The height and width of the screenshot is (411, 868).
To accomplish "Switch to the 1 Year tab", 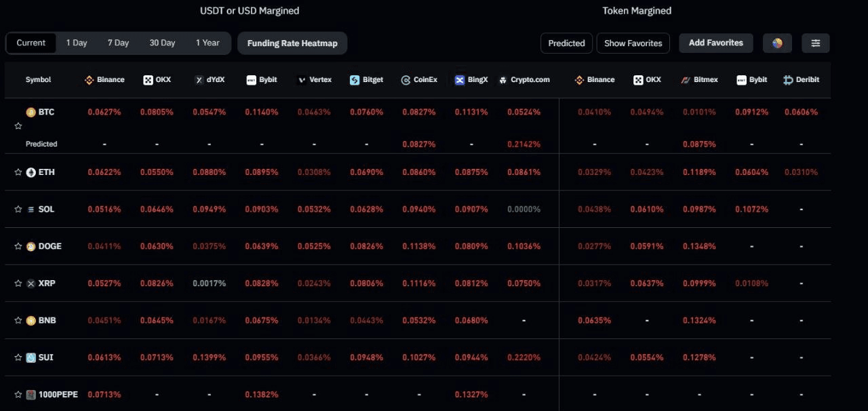I will tap(208, 43).
